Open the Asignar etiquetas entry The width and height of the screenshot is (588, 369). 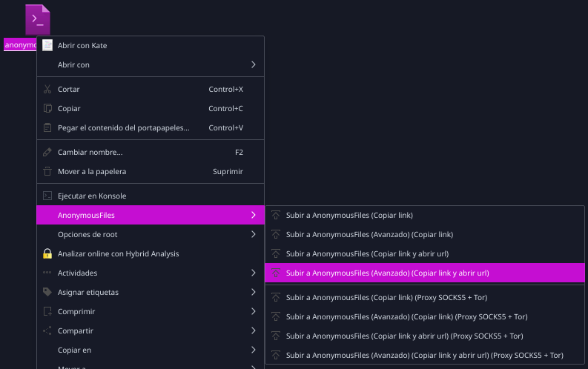pos(151,292)
